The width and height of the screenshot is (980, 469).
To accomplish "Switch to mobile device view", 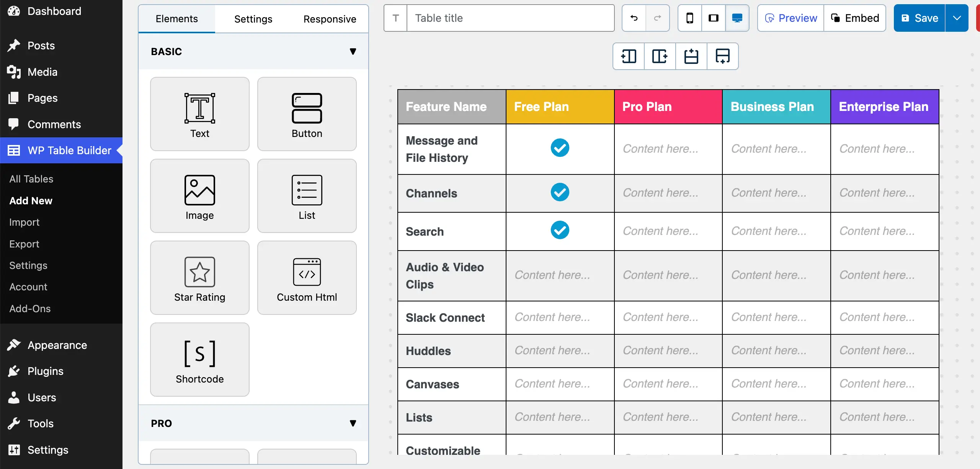I will click(x=689, y=18).
